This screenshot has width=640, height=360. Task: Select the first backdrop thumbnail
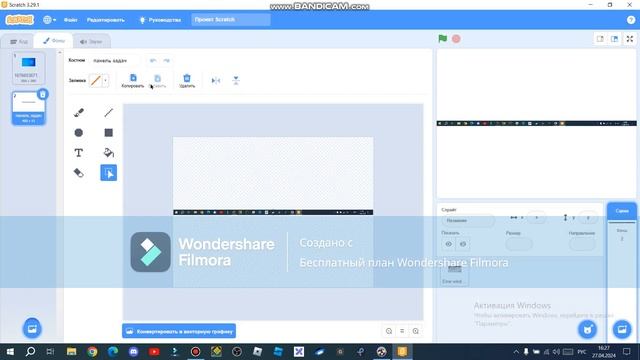(x=28, y=68)
